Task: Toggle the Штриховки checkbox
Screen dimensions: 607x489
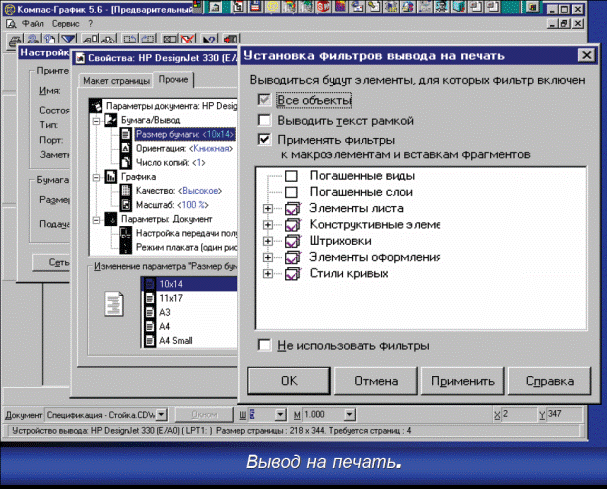Action: (x=293, y=241)
